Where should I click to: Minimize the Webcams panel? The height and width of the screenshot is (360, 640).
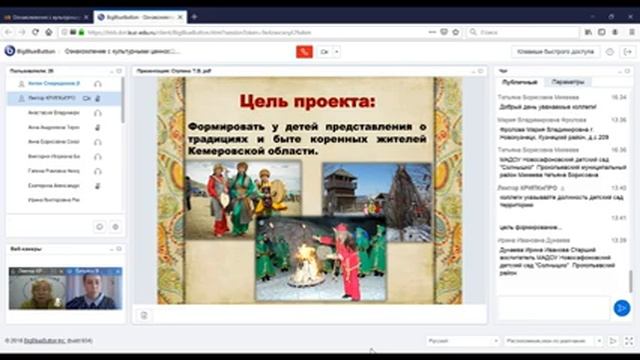coord(112,249)
